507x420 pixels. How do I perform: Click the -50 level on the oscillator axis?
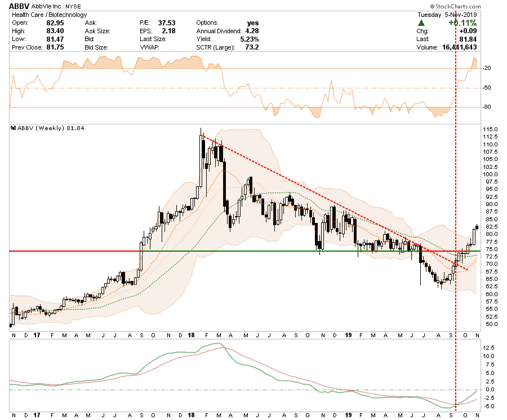click(487, 88)
